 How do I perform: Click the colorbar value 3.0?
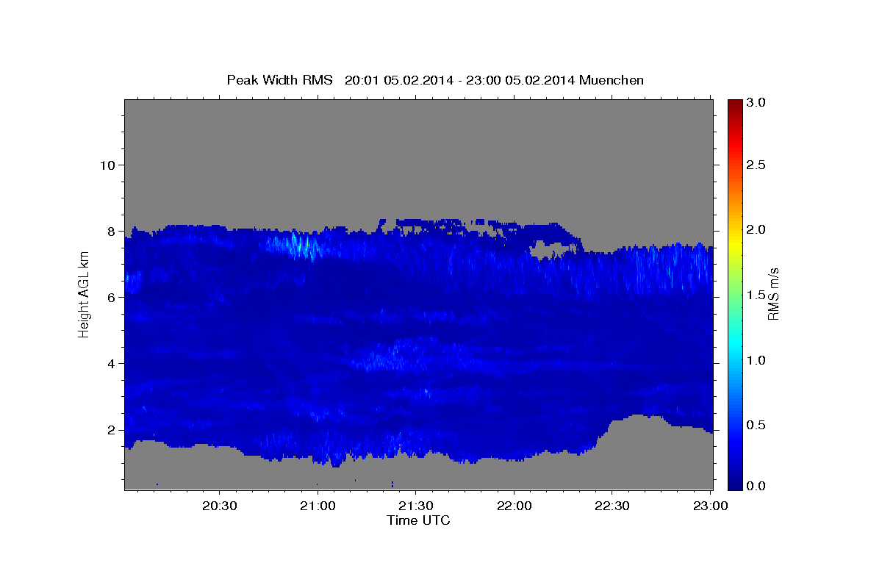click(757, 102)
